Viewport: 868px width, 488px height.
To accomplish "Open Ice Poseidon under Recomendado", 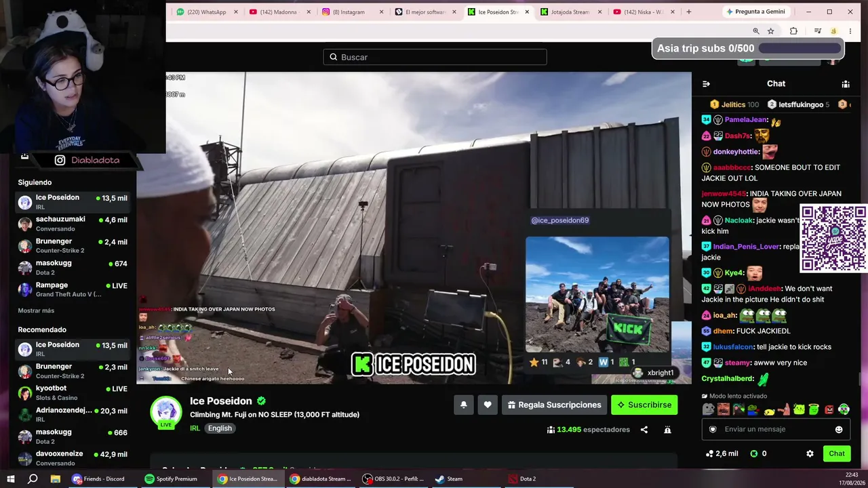I will (x=72, y=349).
